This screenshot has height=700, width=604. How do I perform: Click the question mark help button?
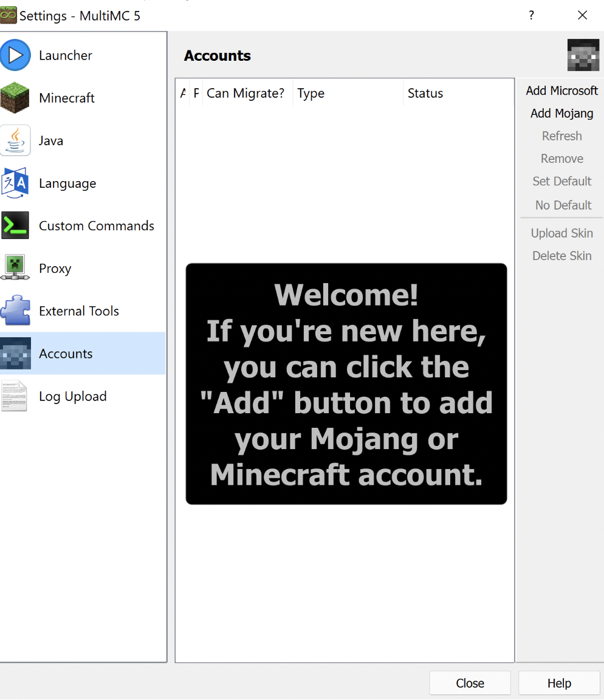[x=531, y=15]
